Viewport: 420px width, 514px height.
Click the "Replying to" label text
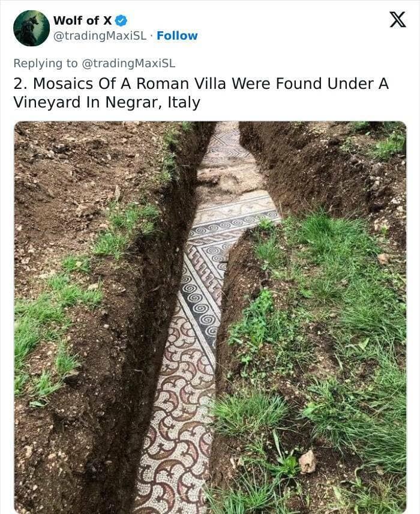pyautogui.click(x=46, y=63)
